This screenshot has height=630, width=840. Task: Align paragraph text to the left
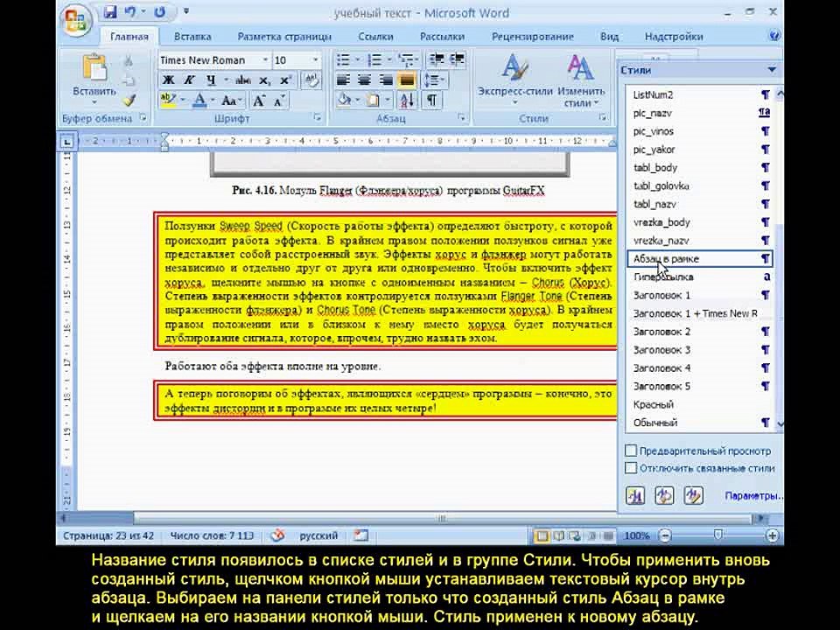coord(343,80)
